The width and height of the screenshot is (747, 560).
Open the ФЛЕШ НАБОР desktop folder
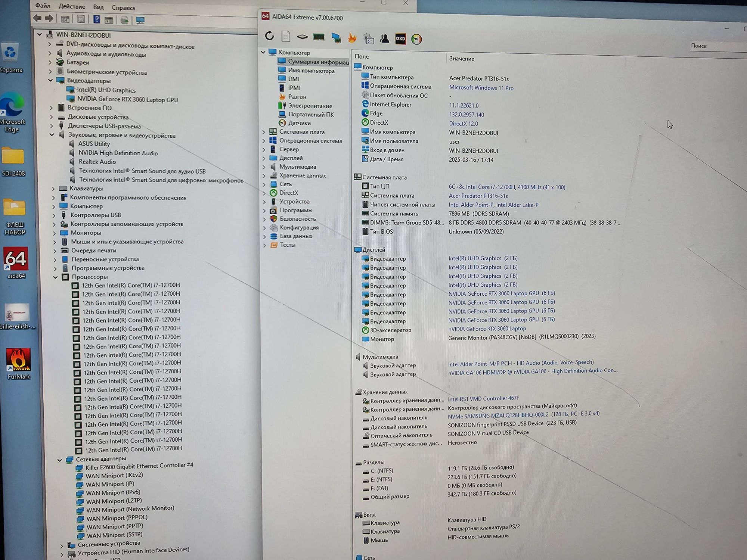pyautogui.click(x=15, y=217)
